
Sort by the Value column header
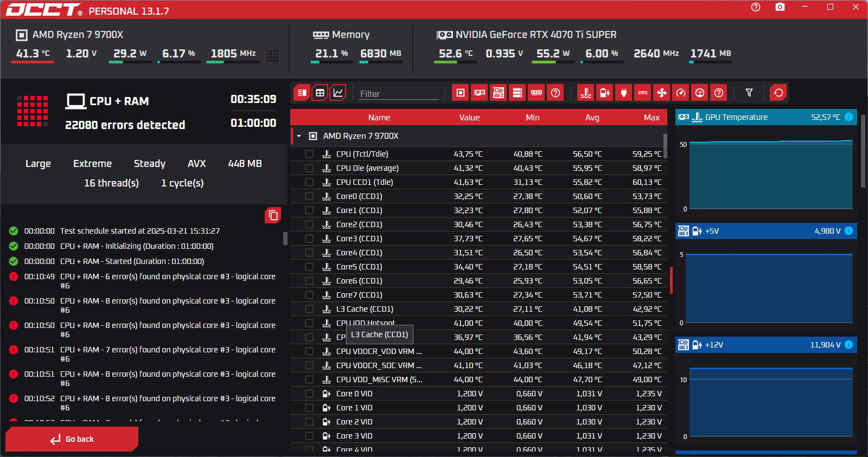pos(469,118)
